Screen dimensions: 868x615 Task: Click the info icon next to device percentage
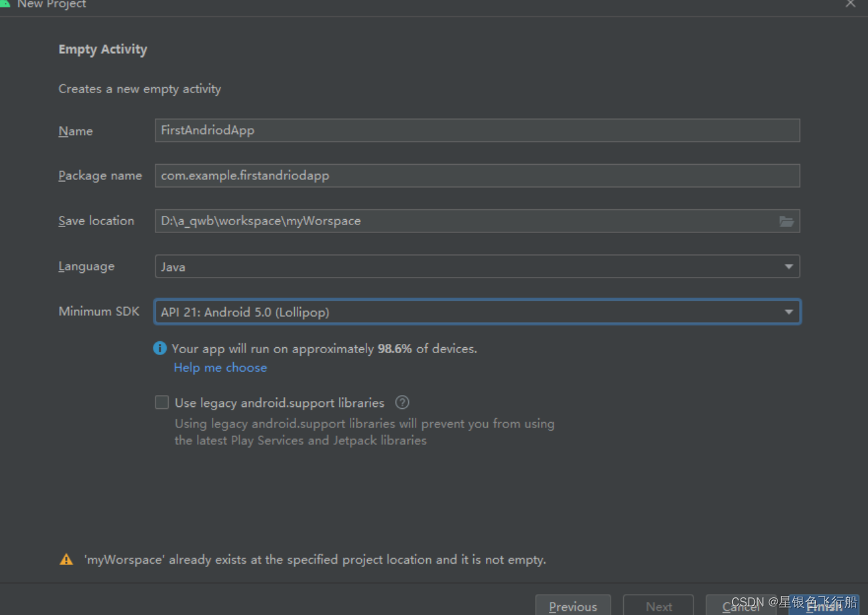click(160, 349)
